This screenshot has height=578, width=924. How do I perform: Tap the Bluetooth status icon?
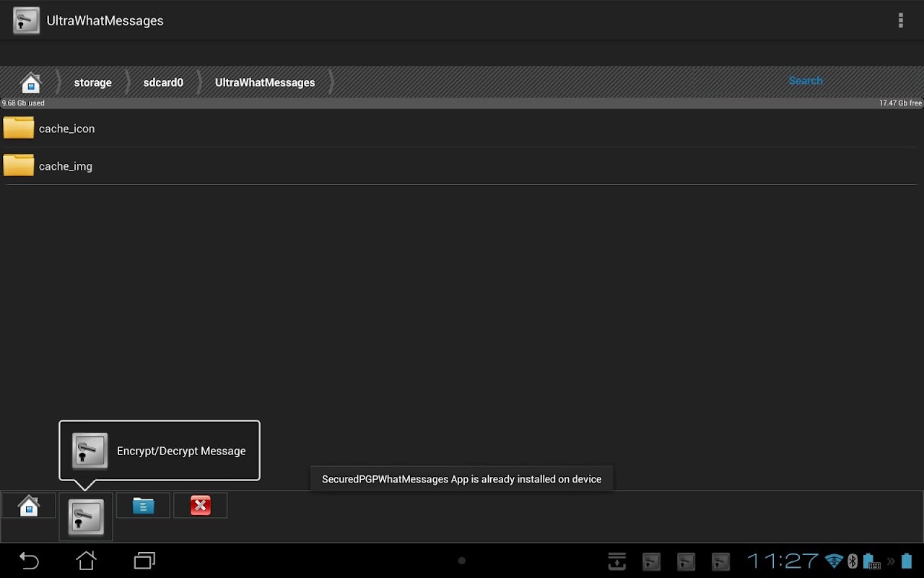[852, 561]
